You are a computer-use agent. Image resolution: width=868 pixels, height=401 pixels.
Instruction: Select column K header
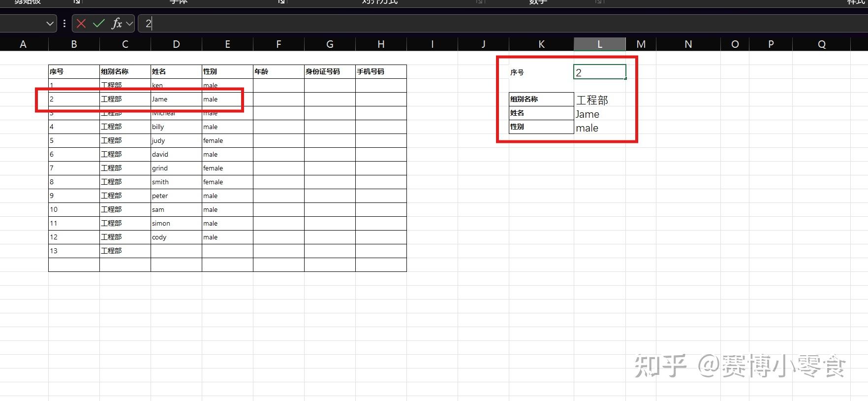[541, 44]
